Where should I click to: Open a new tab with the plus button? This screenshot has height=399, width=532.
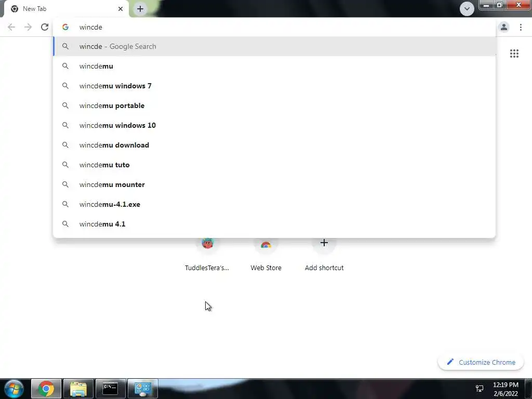tap(140, 9)
